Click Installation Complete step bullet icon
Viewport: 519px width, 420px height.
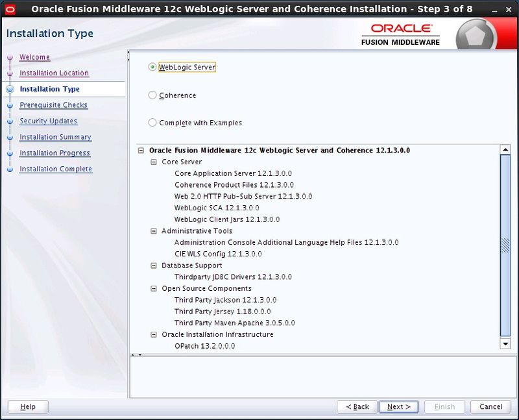[x=10, y=169]
